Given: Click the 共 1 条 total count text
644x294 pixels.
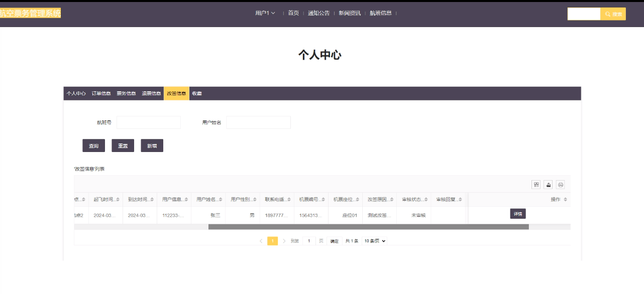Looking at the screenshot, I should click(x=352, y=241).
